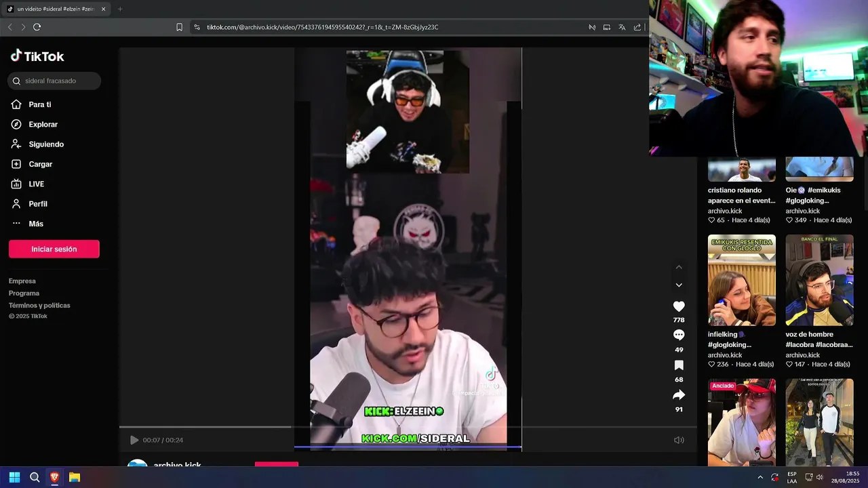
Task: Click the share page icon in browser toolbar
Action: (637, 27)
